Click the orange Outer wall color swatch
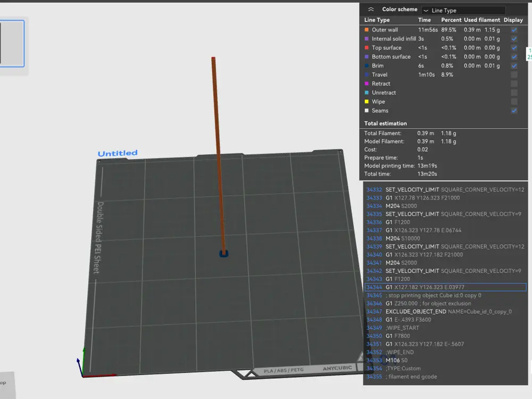 [367, 30]
